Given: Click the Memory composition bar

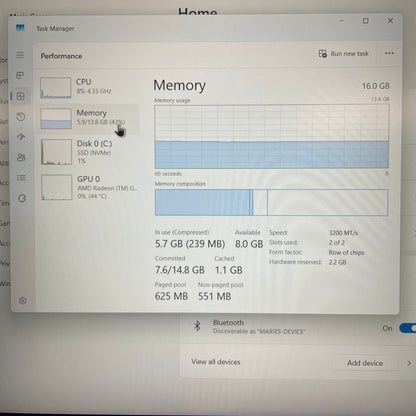Looking at the screenshot, I should (x=271, y=202).
